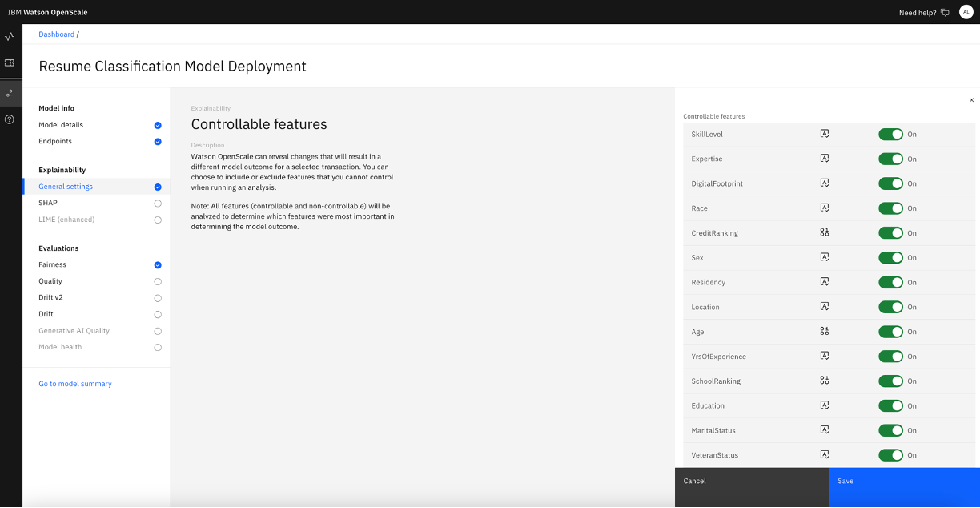
Task: Disable the CreditRanking toggle
Action: [890, 233]
